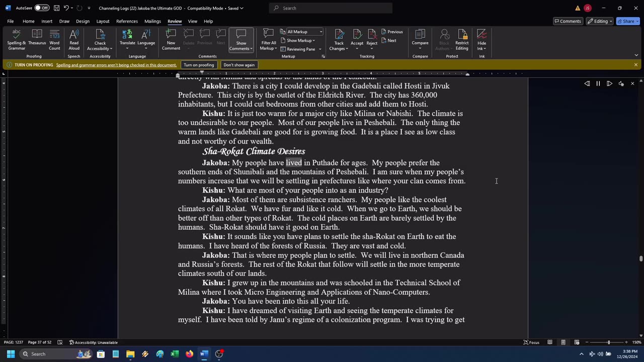Open Customize Quick Access Toolbar dropdown
The width and height of the screenshot is (644, 362).
coord(89,8)
